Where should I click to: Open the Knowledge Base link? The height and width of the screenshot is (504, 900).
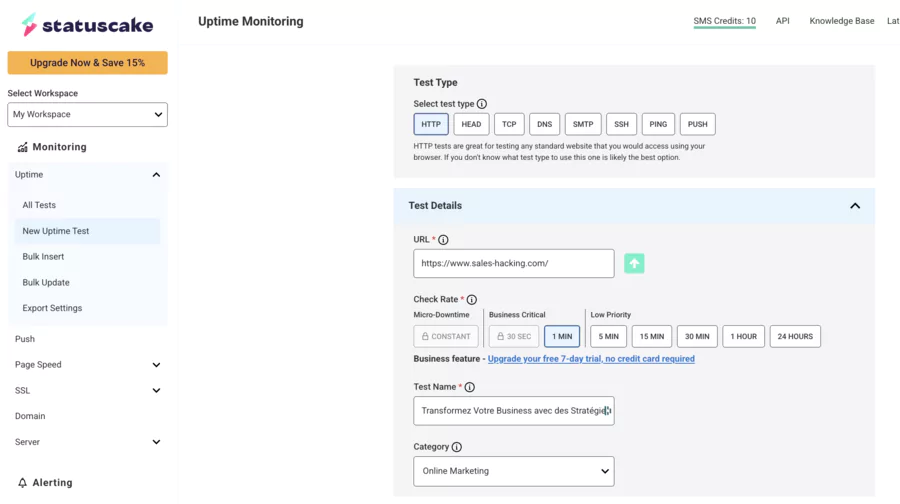coord(842,21)
